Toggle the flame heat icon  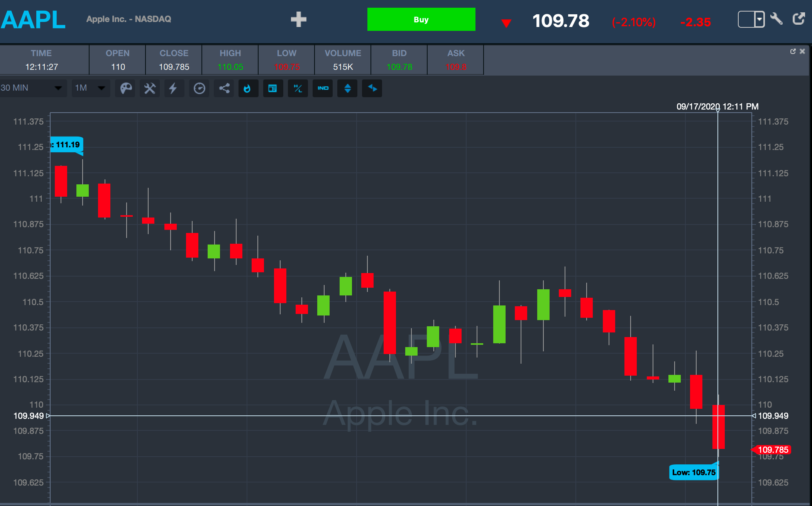[248, 88]
